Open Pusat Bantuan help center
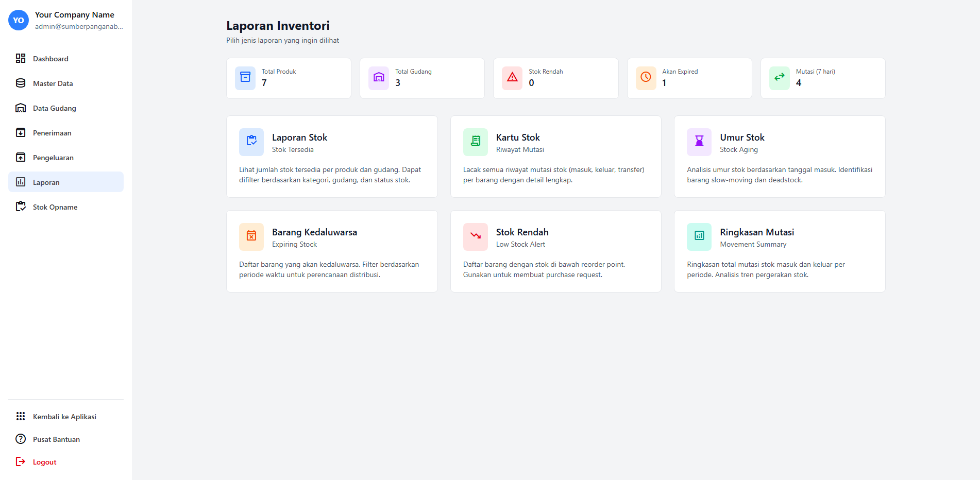The height and width of the screenshot is (480, 980). 56,439
